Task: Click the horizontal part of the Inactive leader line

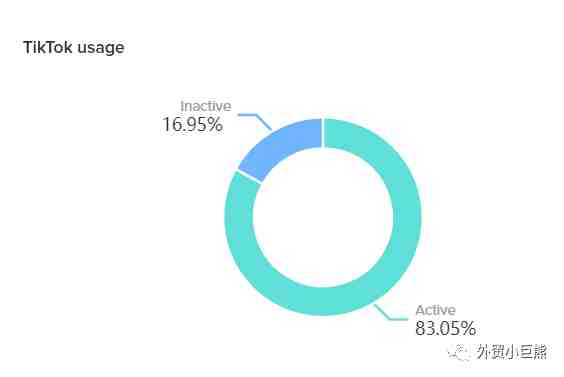Action: click(247, 115)
